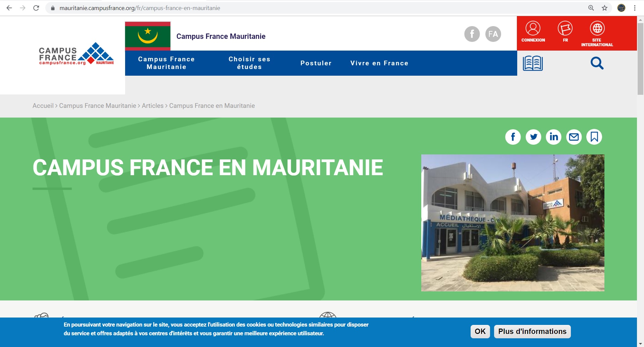Open the grey Facebook header icon

coord(472,34)
